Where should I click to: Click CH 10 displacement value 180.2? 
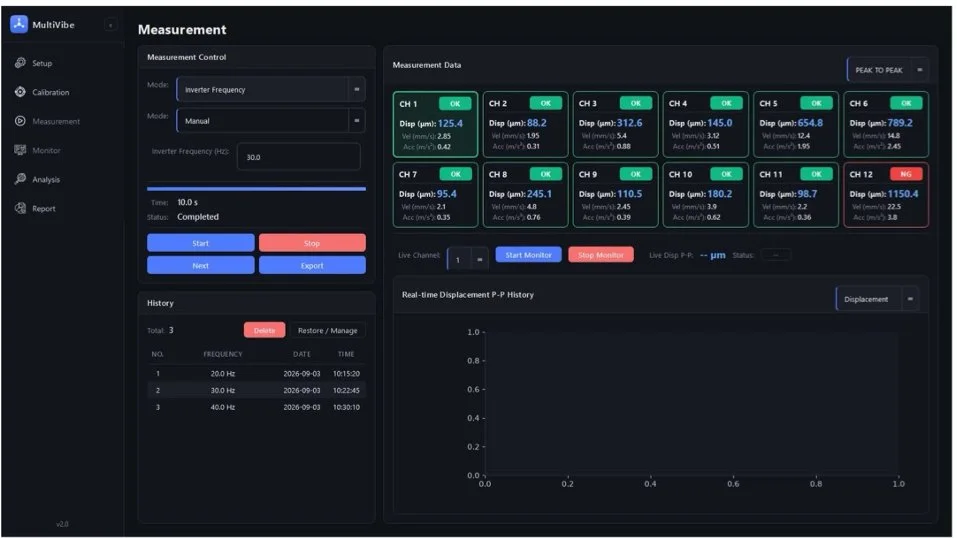(720, 194)
